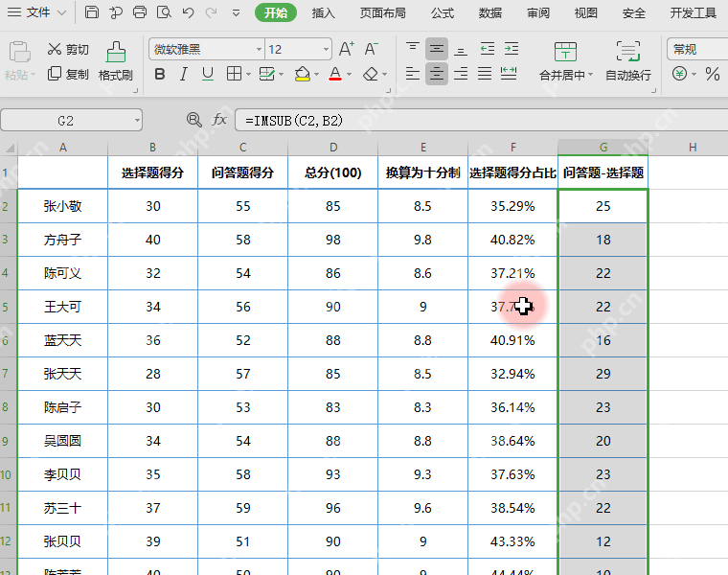Click the currency yen format icon
The image size is (728, 575).
coord(679,74)
